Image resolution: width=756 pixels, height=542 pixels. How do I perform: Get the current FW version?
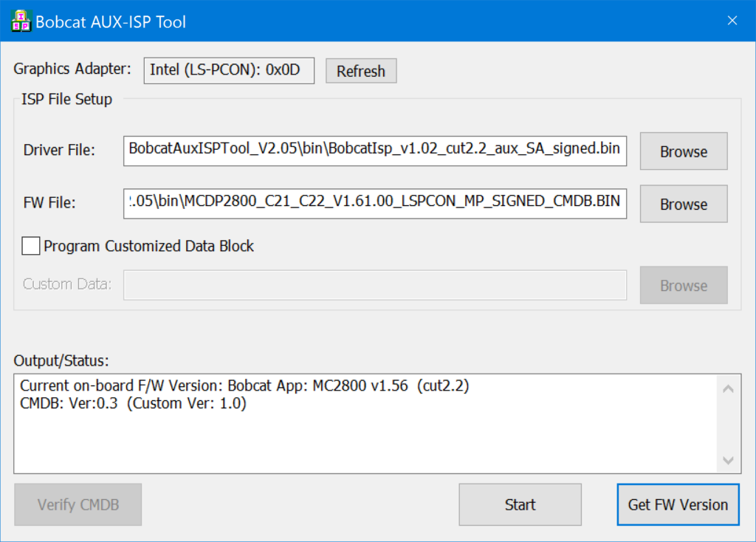tap(677, 504)
